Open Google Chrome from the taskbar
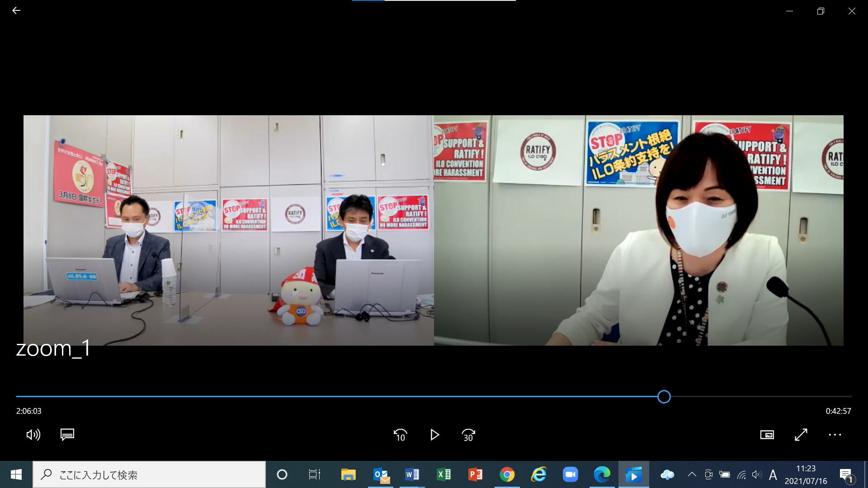 (x=507, y=474)
